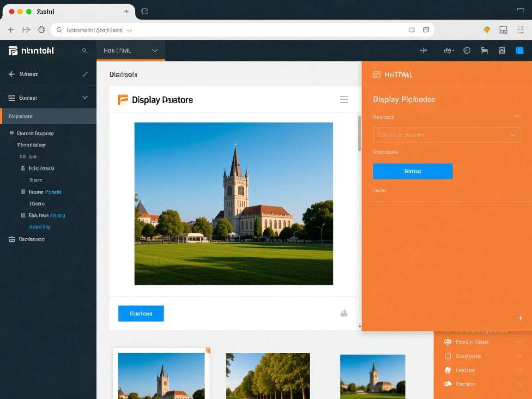Open the select dropdown field in the orange panel
The width and height of the screenshot is (532, 399).
pos(446,135)
